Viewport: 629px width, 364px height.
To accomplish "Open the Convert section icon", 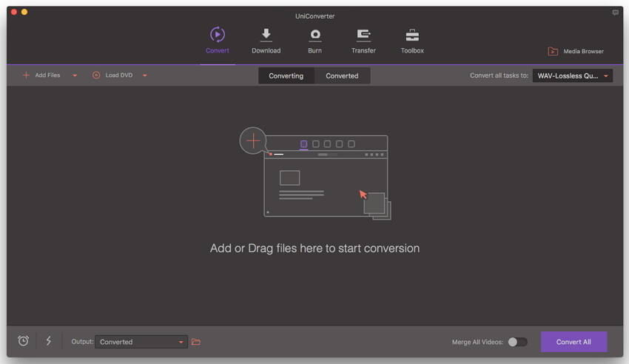I will 218,35.
